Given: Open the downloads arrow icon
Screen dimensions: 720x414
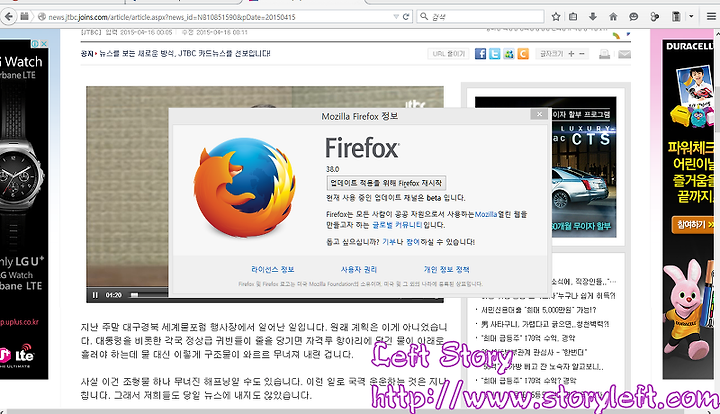Looking at the screenshot, I should click(x=593, y=17).
